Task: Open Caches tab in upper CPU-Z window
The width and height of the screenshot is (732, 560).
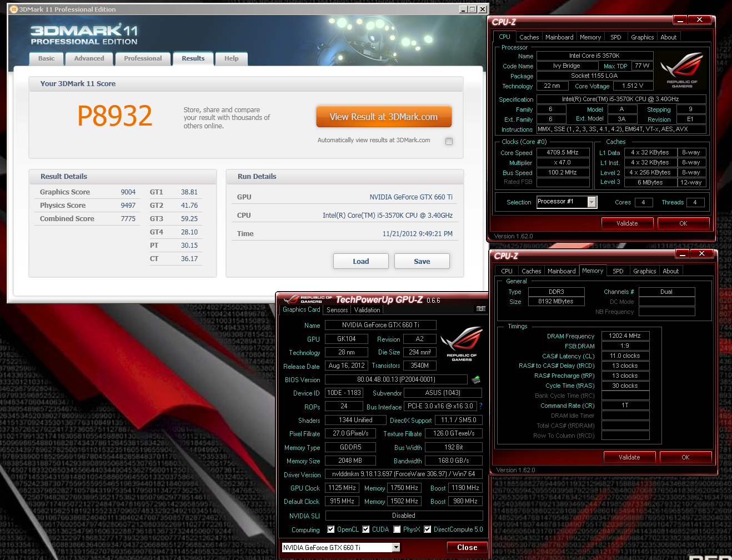Action: tap(529, 37)
